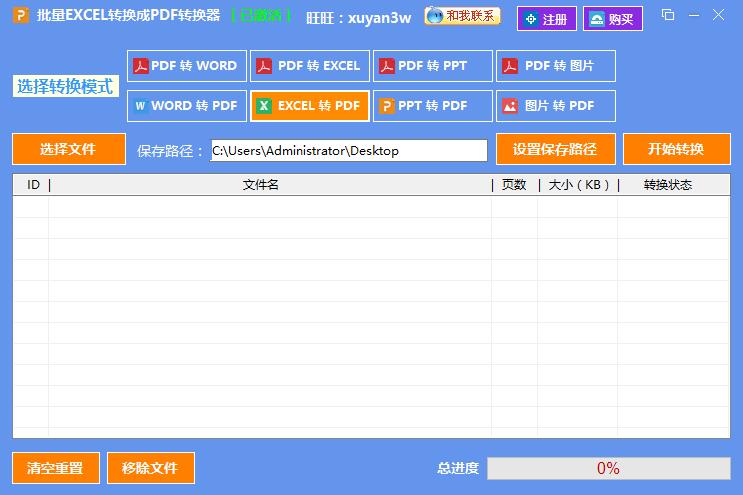Image resolution: width=743 pixels, height=495 pixels.
Task: Click the 和我联系 contact button
Action: coord(462,17)
